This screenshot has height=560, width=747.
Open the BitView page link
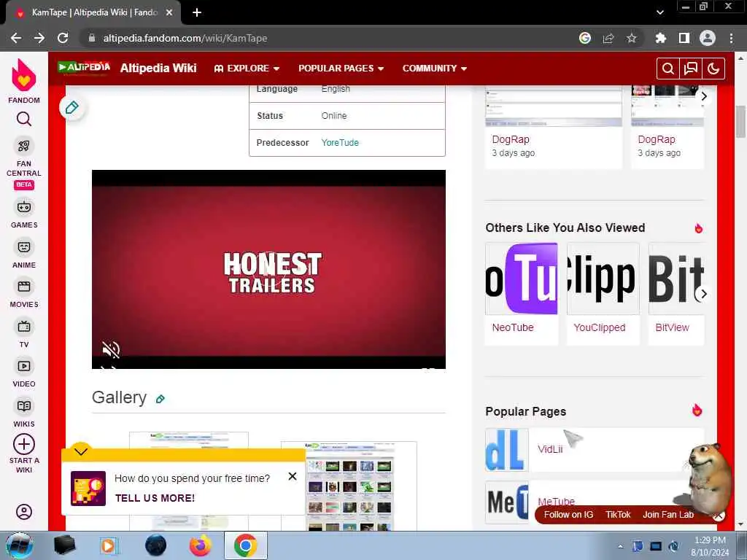point(672,327)
